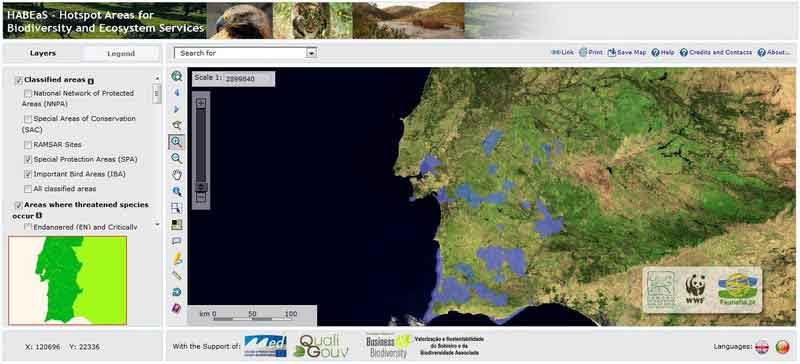The image size is (800, 364).
Task: Switch language to Portuguese flag
Action: pos(782,347)
